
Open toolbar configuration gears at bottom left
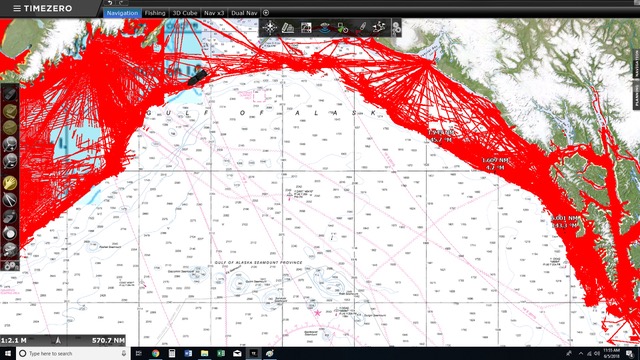(x=9, y=266)
